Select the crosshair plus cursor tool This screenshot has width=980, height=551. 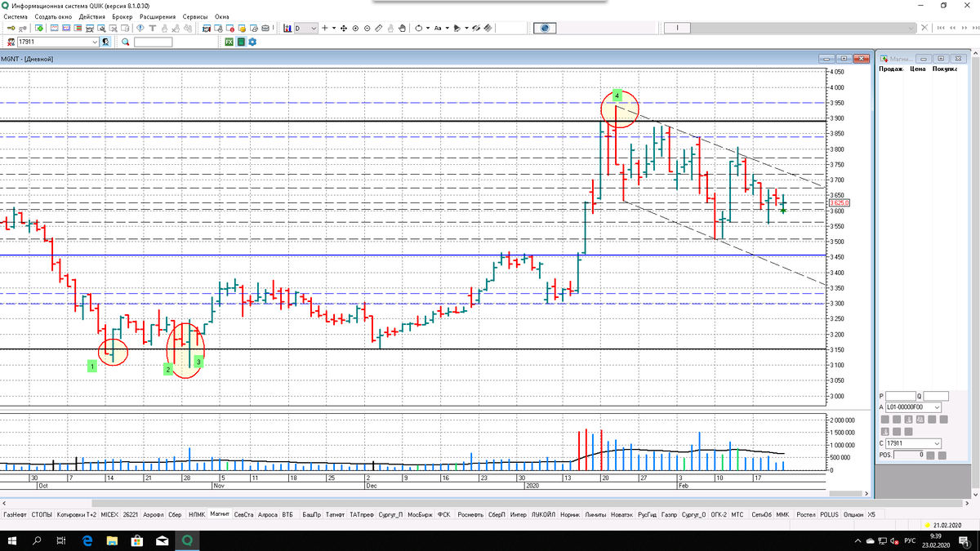tap(324, 28)
